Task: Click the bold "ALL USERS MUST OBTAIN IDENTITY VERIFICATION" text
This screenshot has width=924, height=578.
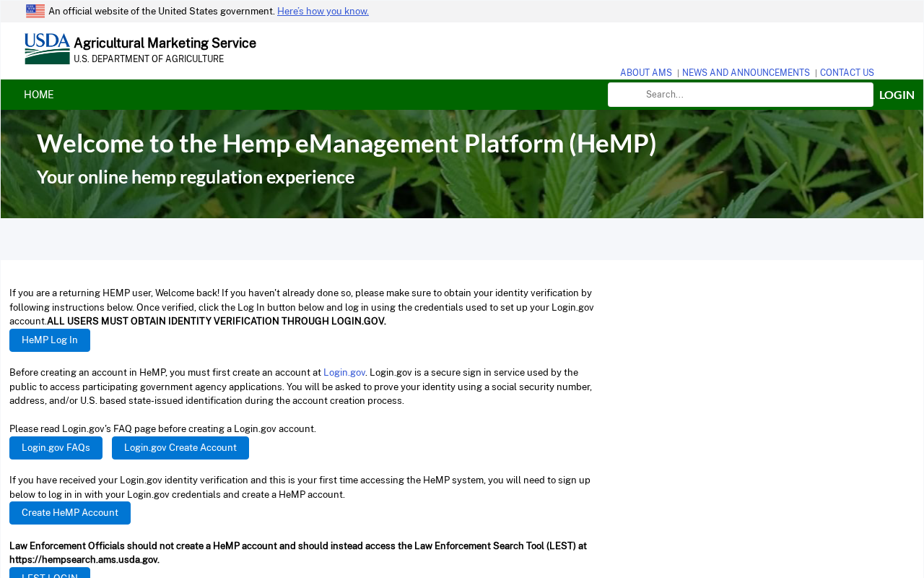Action: (217, 322)
